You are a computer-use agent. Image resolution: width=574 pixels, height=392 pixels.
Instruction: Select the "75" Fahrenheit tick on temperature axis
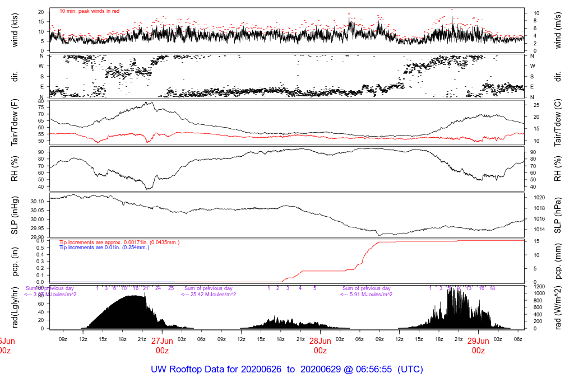click(x=40, y=108)
